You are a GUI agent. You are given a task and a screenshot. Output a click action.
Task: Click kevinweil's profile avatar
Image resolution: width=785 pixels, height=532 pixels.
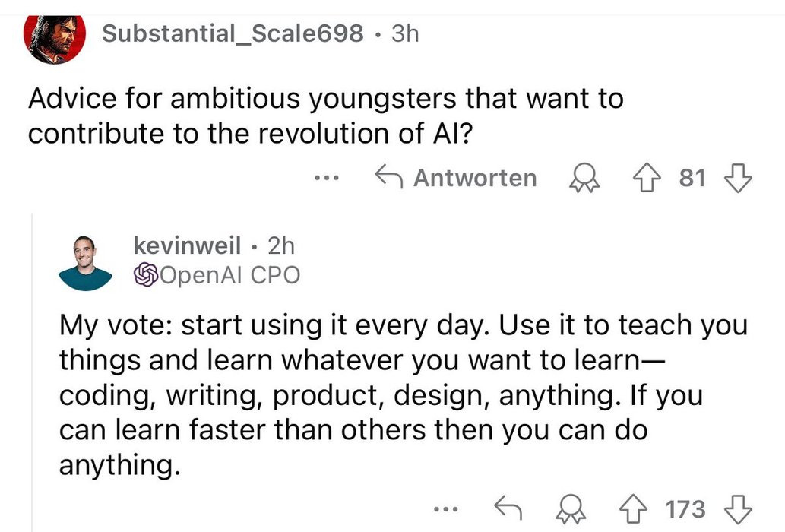[85, 262]
